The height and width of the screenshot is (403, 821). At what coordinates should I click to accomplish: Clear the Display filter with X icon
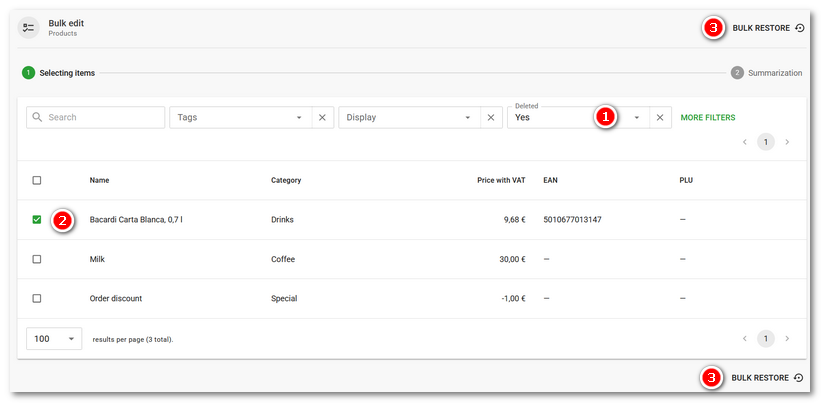pyautogui.click(x=490, y=117)
